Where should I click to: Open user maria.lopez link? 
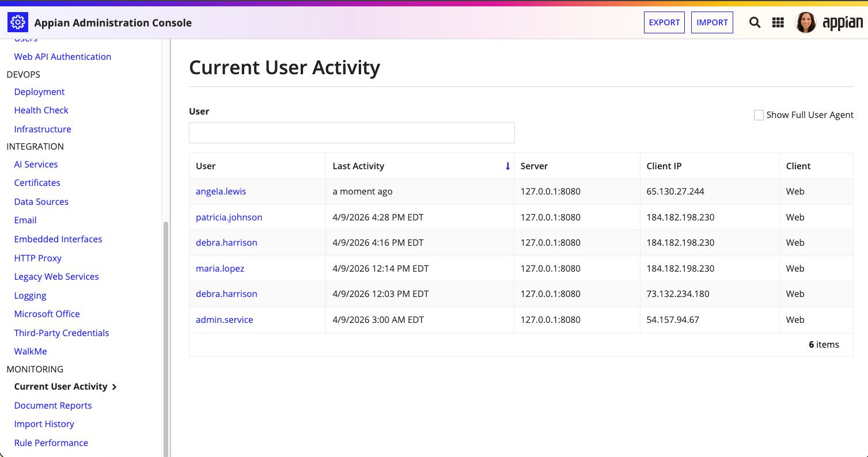pyautogui.click(x=220, y=268)
